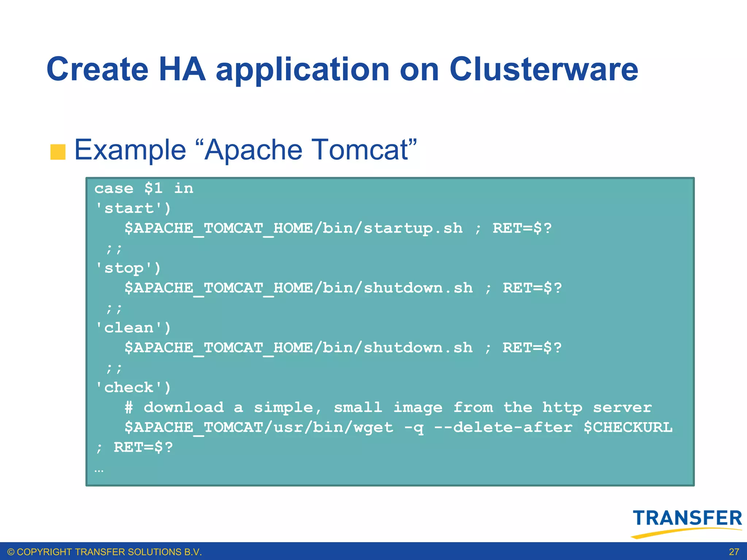This screenshot has width=747, height=560.
Task: Click the code line 'check')
Action: (133, 388)
